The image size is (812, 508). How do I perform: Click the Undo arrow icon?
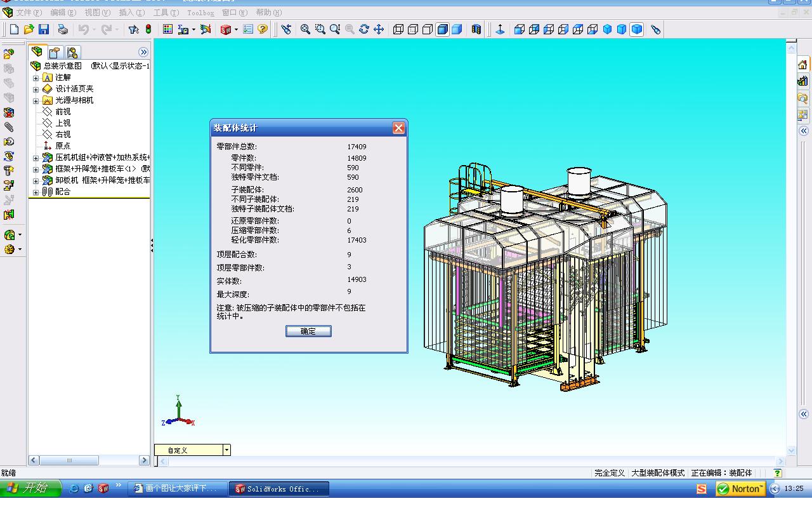click(x=83, y=29)
